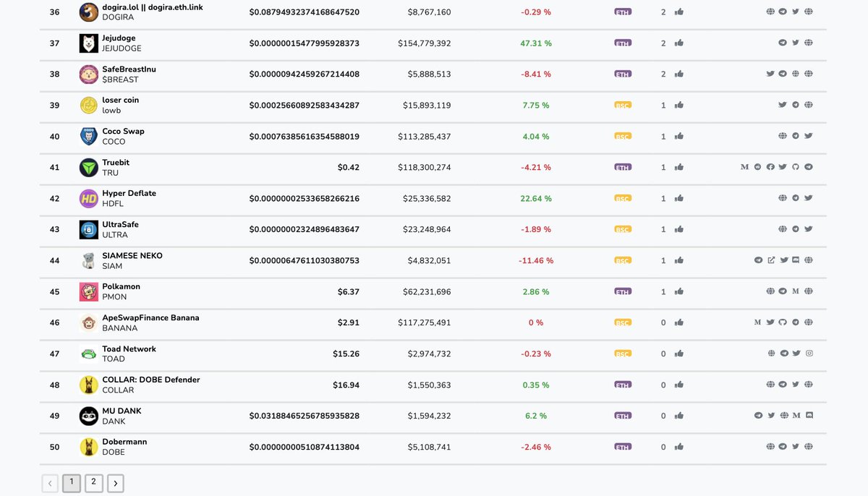Screen dimensions: 868x496
Task: Click the Jejudoge dog logo thumbnail
Action: (x=88, y=43)
